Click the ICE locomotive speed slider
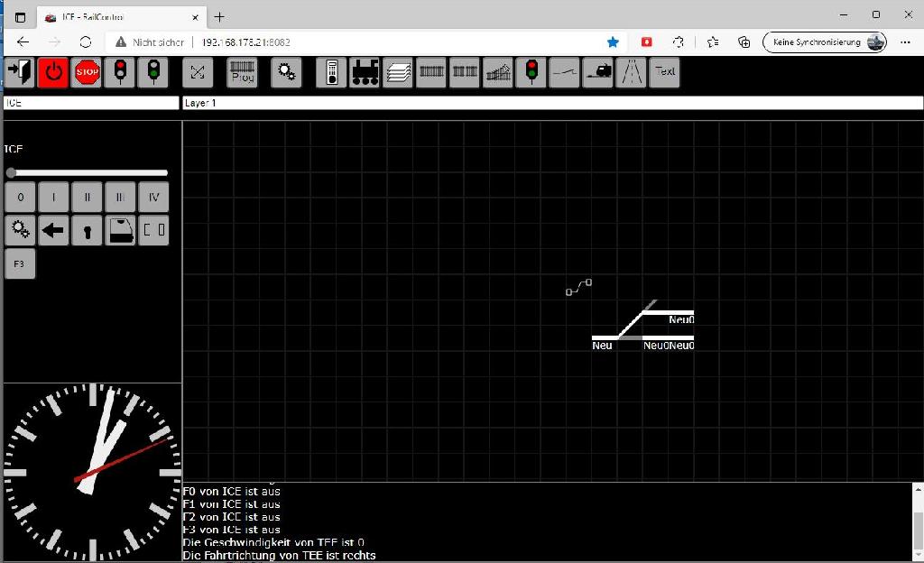Viewport: 924px width, 563px height. coord(88,172)
